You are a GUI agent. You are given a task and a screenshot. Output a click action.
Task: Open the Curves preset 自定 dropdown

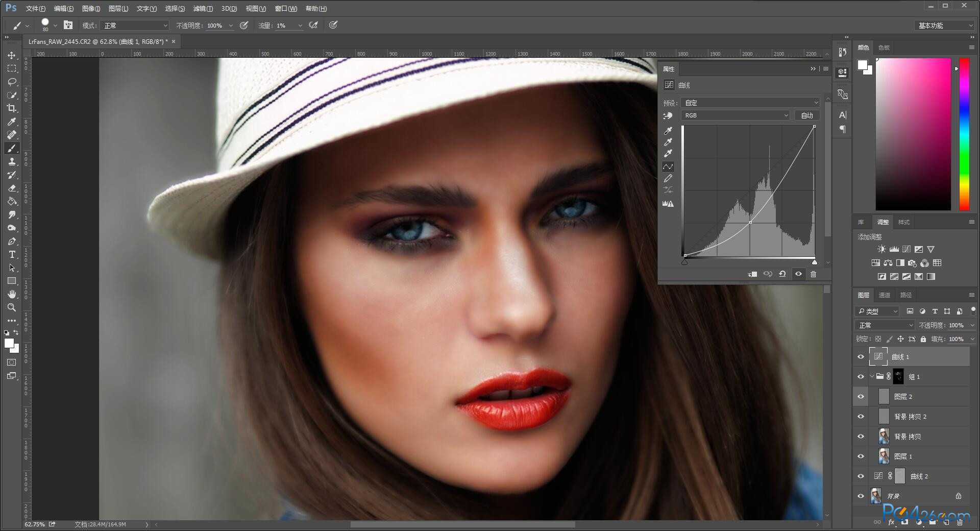click(x=750, y=103)
